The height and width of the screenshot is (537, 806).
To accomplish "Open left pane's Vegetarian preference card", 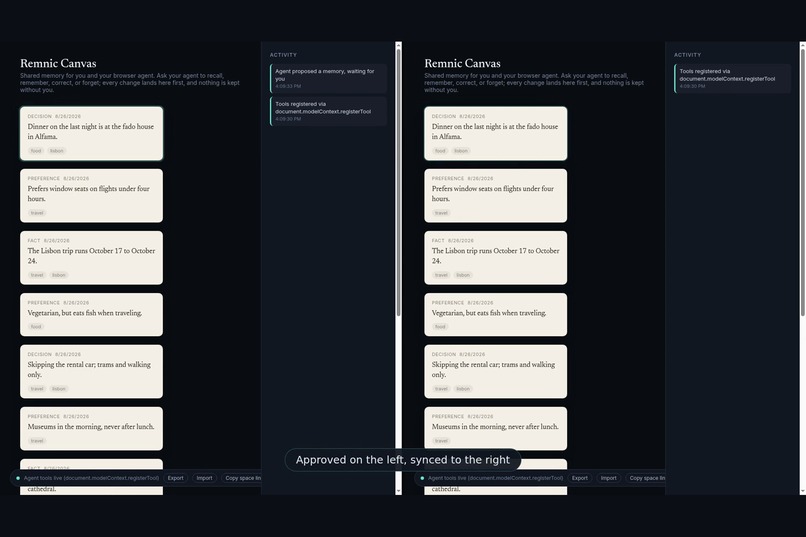I will pyautogui.click(x=91, y=314).
